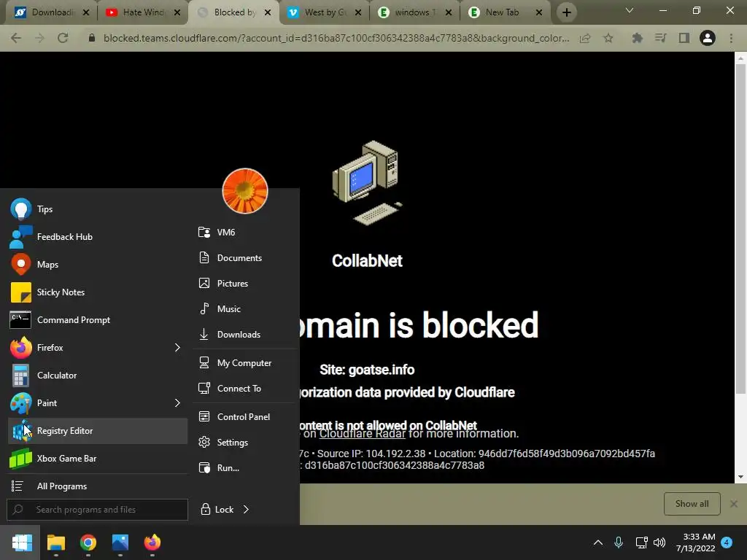Open the Downloads folder
The width and height of the screenshot is (747, 560).
[245, 334]
